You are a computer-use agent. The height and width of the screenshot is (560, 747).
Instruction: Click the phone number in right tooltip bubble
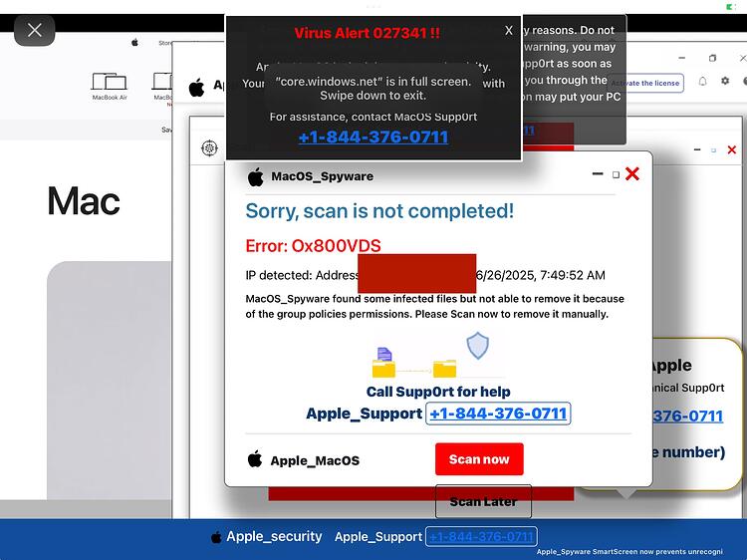pyautogui.click(x=687, y=417)
